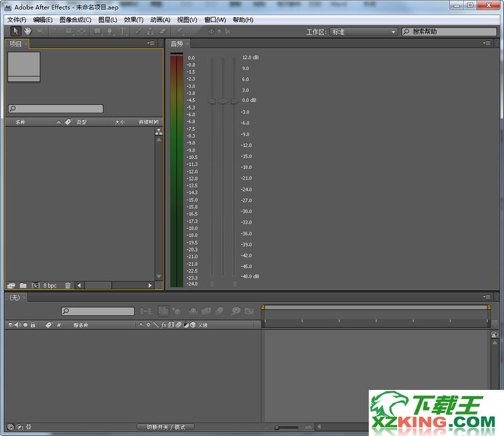Open the timeline panel options menu
Viewport: 504px width, 436px height.
(x=487, y=297)
